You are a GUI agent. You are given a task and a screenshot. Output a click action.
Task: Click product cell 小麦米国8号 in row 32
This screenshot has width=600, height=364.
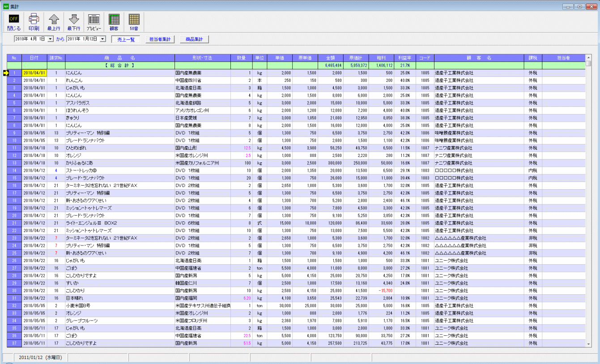coord(119,306)
